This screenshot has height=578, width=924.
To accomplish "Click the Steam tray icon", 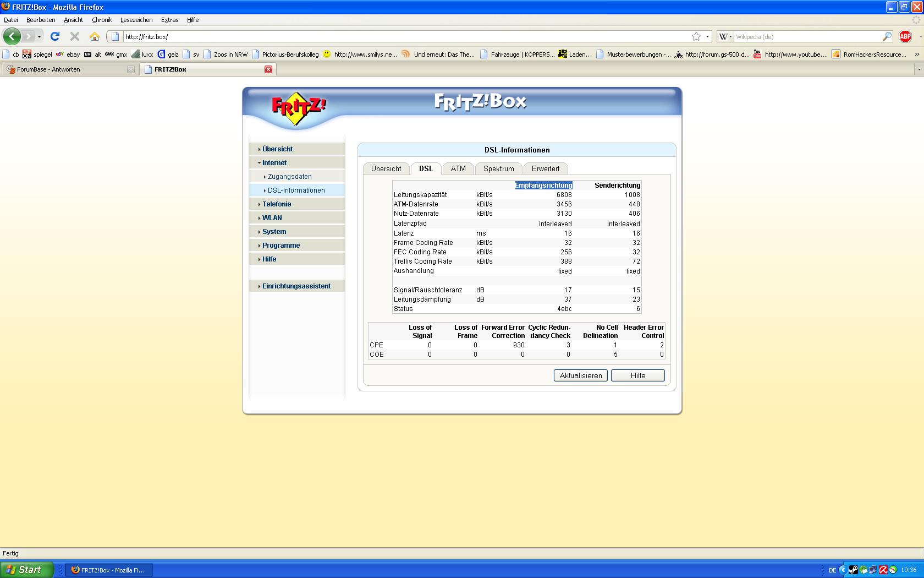I will (x=853, y=570).
